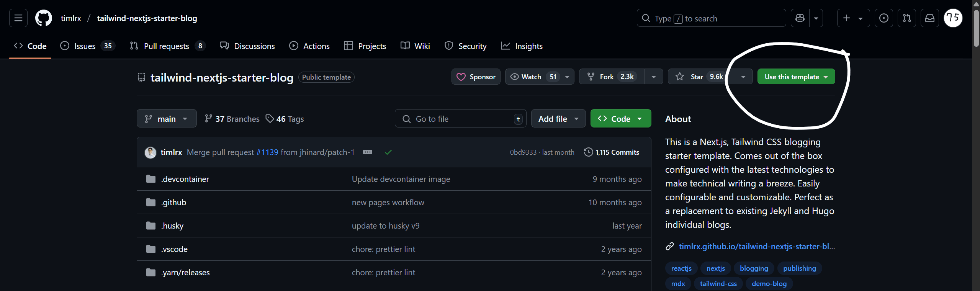Open the create new plus menu
980x291 pixels.
pos(853,18)
